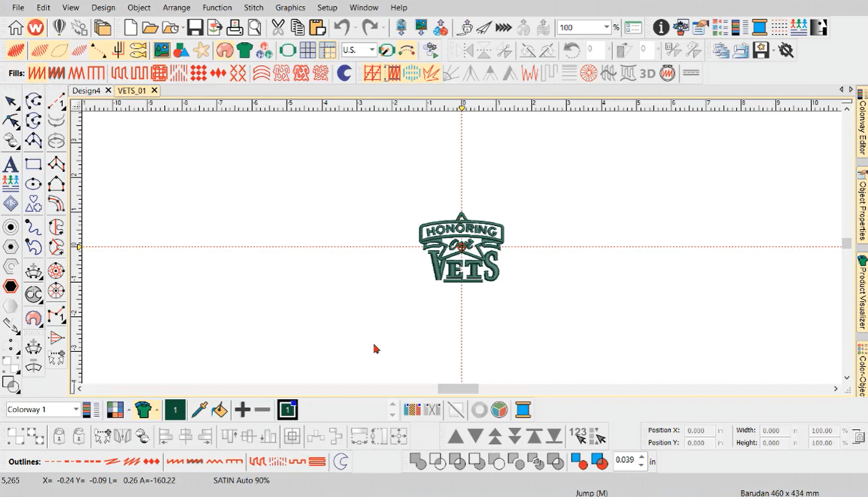Expand the zoom percentage dropdown
Viewport: 868px width, 497px height.
tap(606, 27)
